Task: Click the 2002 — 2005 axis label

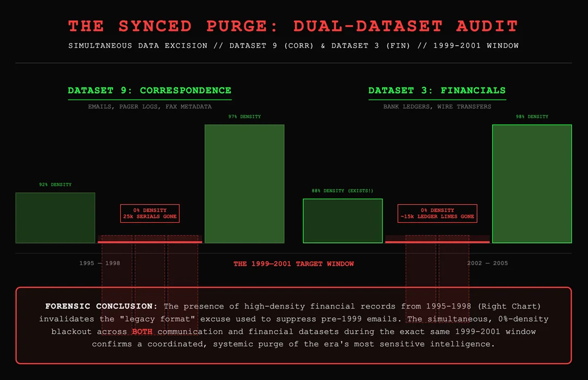Action: click(487, 263)
